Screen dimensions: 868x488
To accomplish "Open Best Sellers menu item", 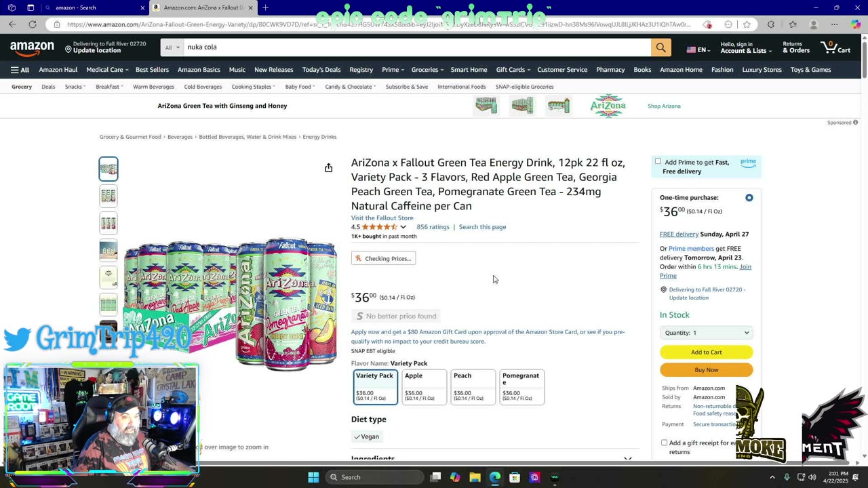I will pos(152,70).
